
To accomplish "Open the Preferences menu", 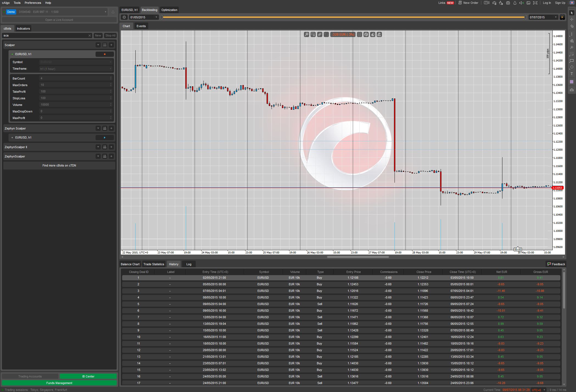I will pyautogui.click(x=33, y=3).
